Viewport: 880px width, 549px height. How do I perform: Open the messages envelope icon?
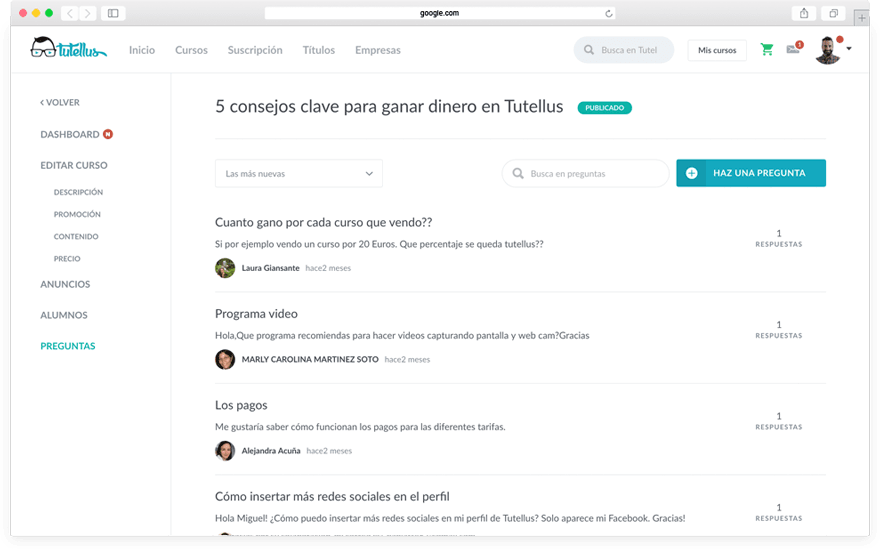[793, 49]
